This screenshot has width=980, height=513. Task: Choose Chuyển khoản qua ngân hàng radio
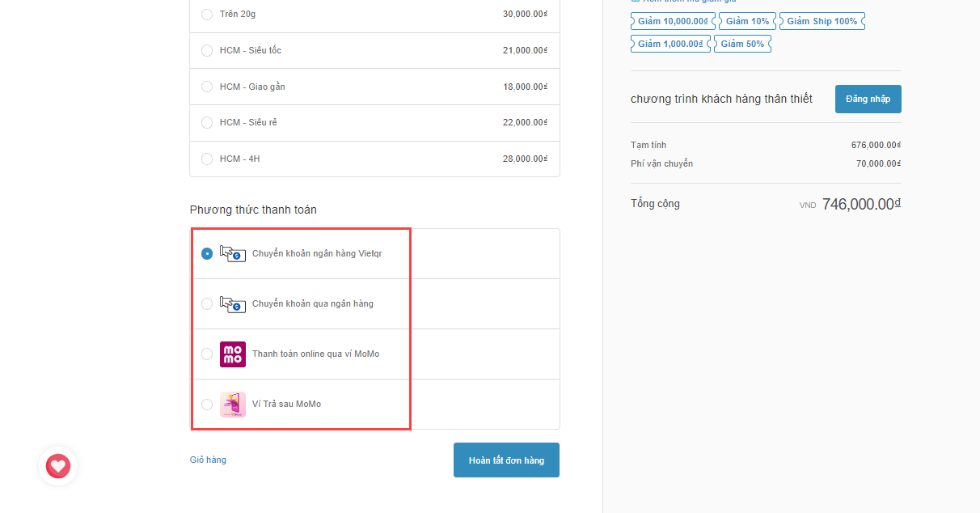tap(207, 303)
